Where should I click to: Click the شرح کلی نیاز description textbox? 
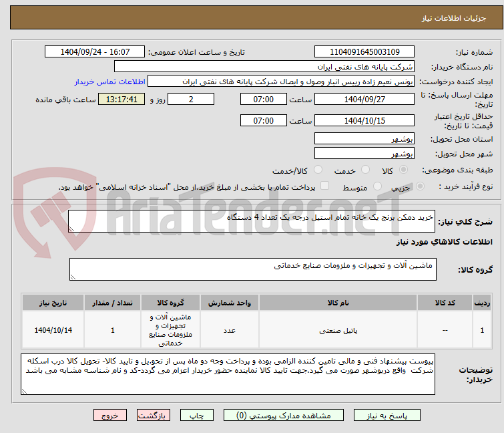252,221
